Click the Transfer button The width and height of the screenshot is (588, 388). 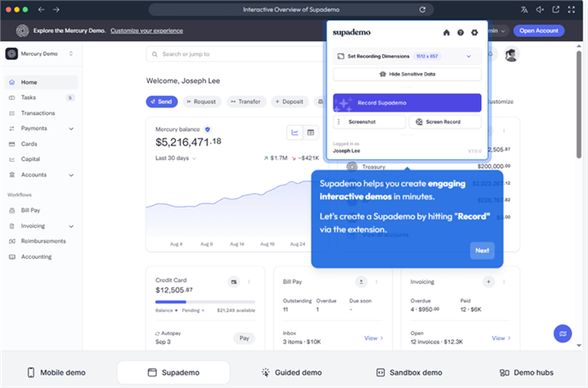coord(246,102)
